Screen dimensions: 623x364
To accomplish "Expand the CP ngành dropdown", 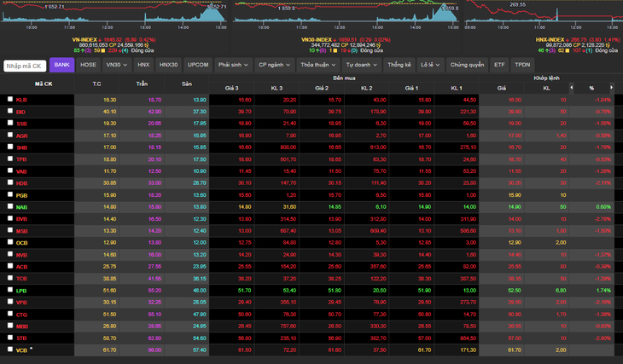I will pos(275,65).
